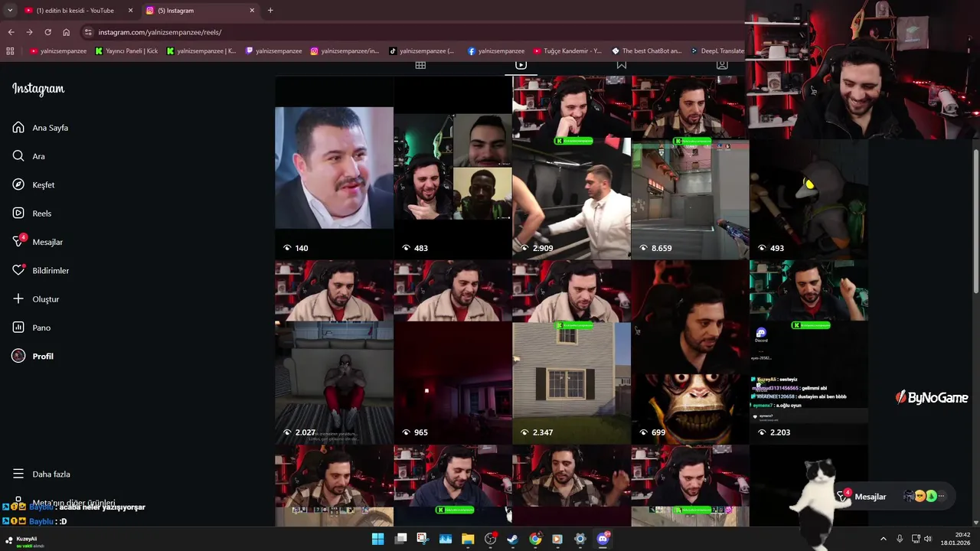Open Steam from the taskbar

[512, 539]
